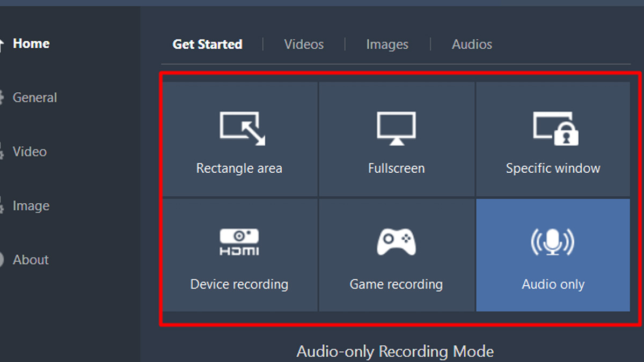This screenshot has height=362, width=644.
Task: Switch to the Images tab
Action: pos(387,45)
